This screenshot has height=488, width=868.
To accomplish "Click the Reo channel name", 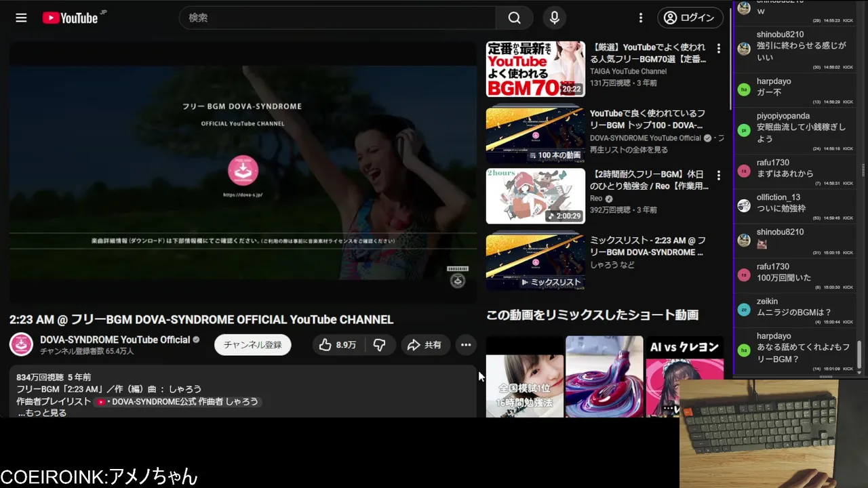I will [596, 199].
